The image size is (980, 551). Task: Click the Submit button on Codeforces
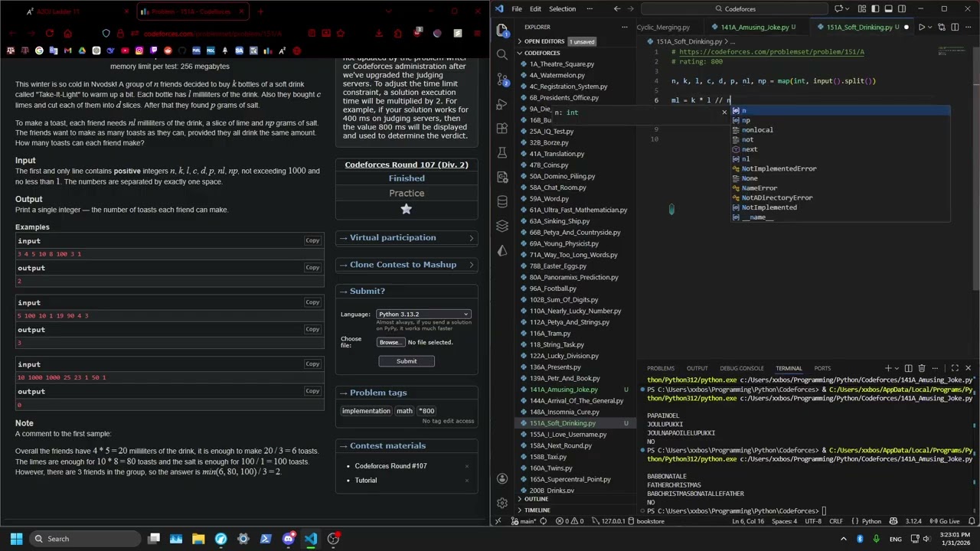pos(407,361)
